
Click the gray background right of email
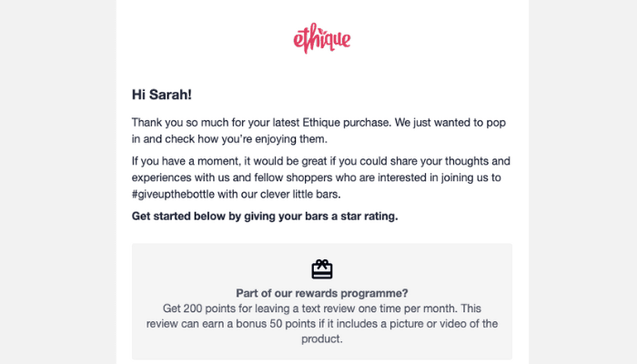[583, 182]
